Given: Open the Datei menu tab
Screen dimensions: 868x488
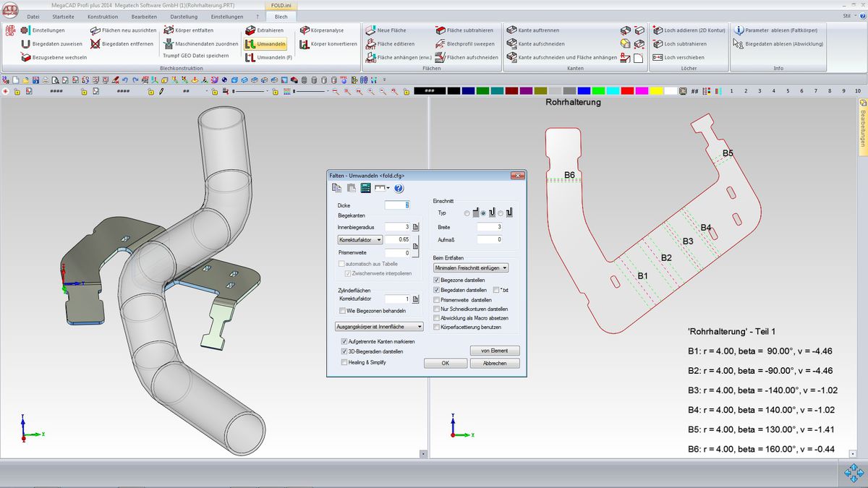Looking at the screenshot, I should pyautogui.click(x=33, y=16).
